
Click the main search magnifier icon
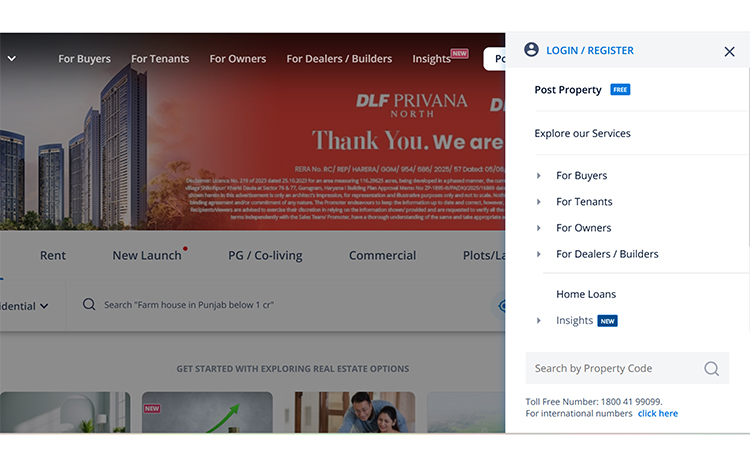coord(89,305)
